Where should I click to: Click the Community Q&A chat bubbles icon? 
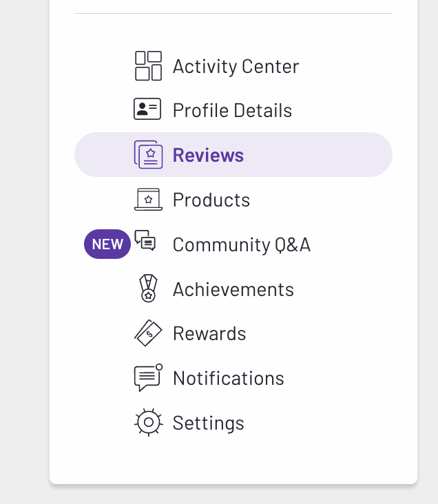145,240
